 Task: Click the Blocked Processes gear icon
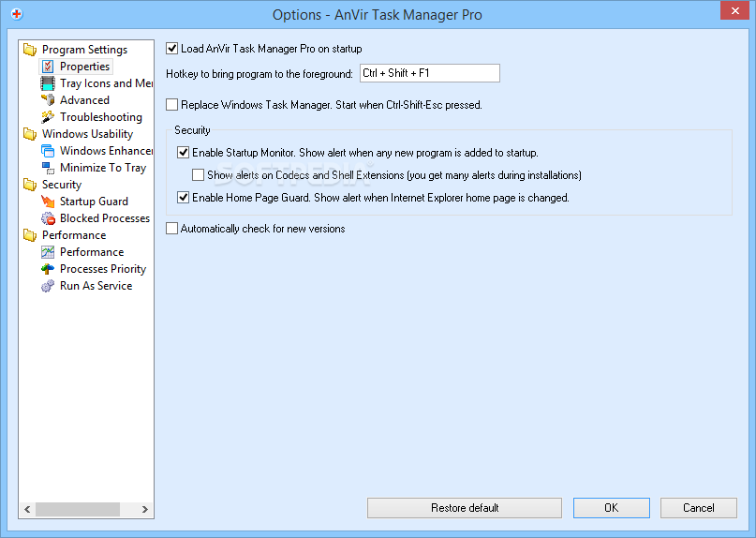point(48,218)
